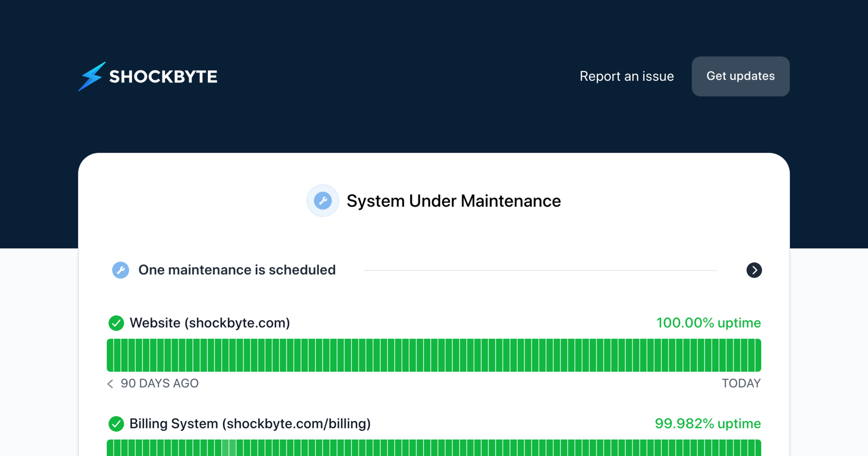The height and width of the screenshot is (456, 868).
Task: Expand the One maintenance is scheduled row
Action: [237, 270]
